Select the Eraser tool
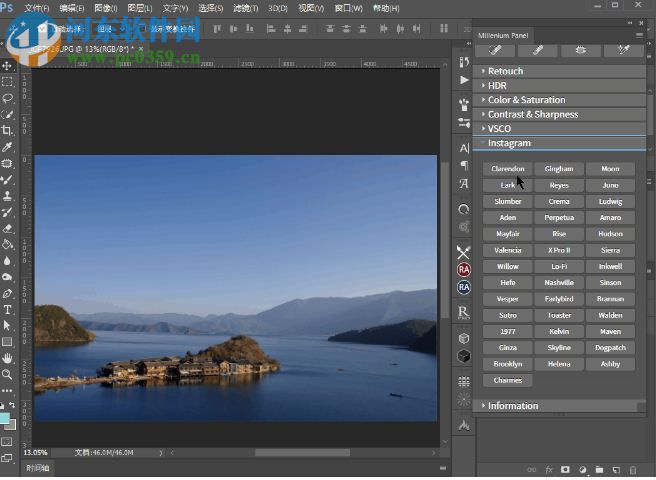This screenshot has width=656, height=480. (x=7, y=228)
